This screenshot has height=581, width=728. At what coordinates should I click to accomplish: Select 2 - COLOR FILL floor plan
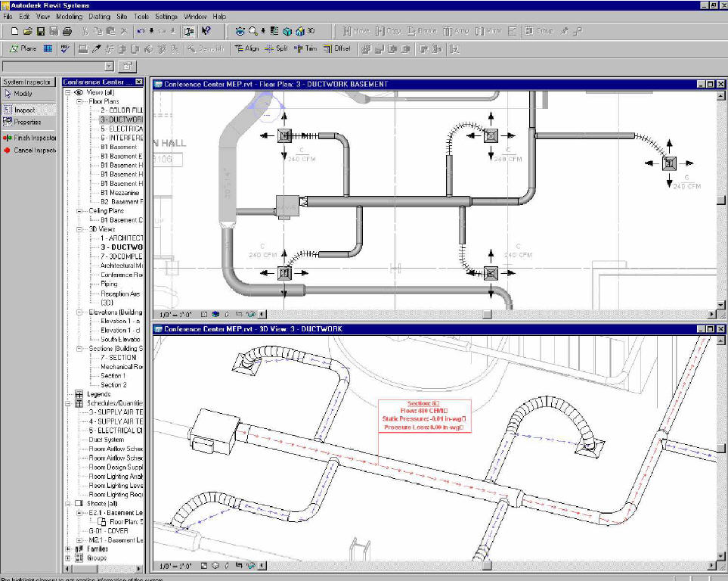coord(122,110)
